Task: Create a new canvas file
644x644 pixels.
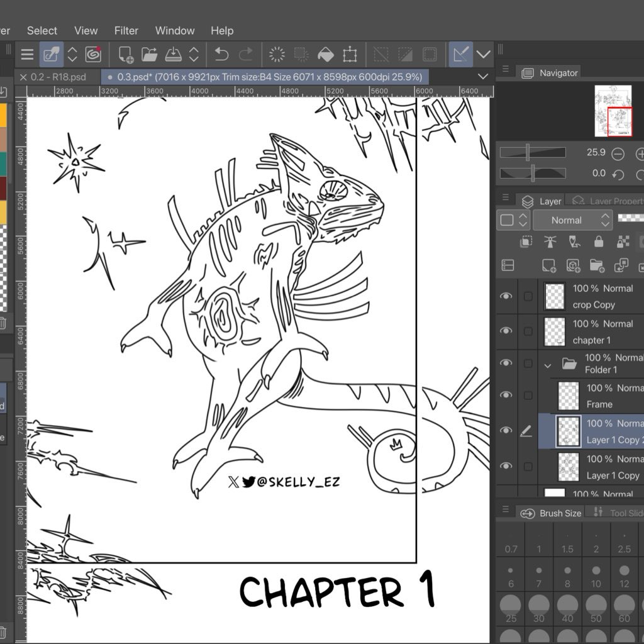Action: tap(126, 55)
